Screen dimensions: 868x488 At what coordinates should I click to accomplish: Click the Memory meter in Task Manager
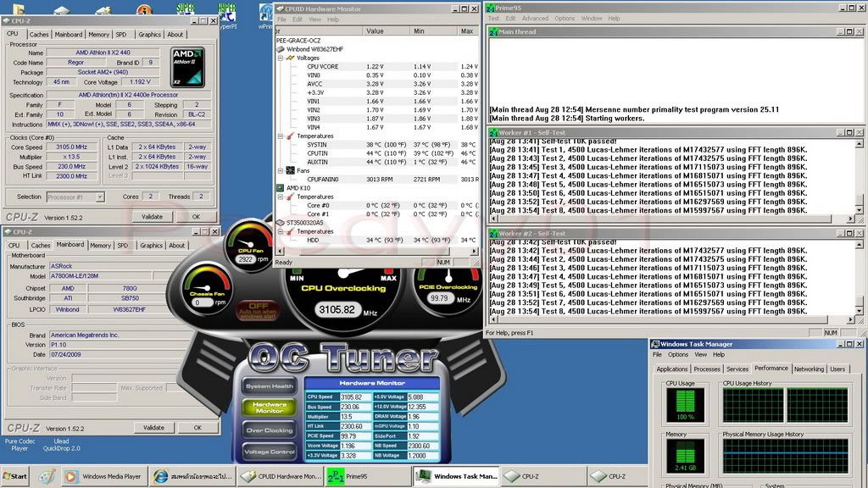[685, 456]
